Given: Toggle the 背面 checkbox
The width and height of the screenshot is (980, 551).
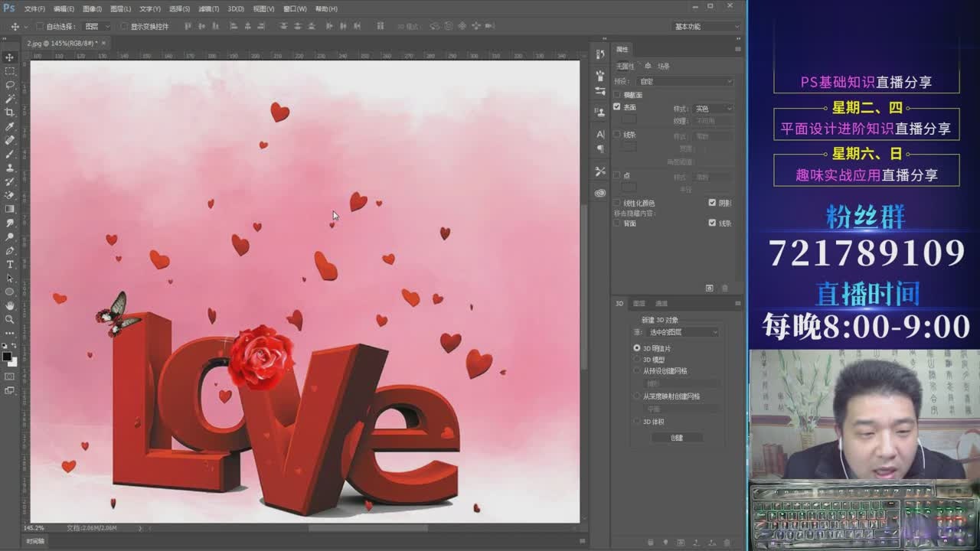Looking at the screenshot, I should pos(617,223).
